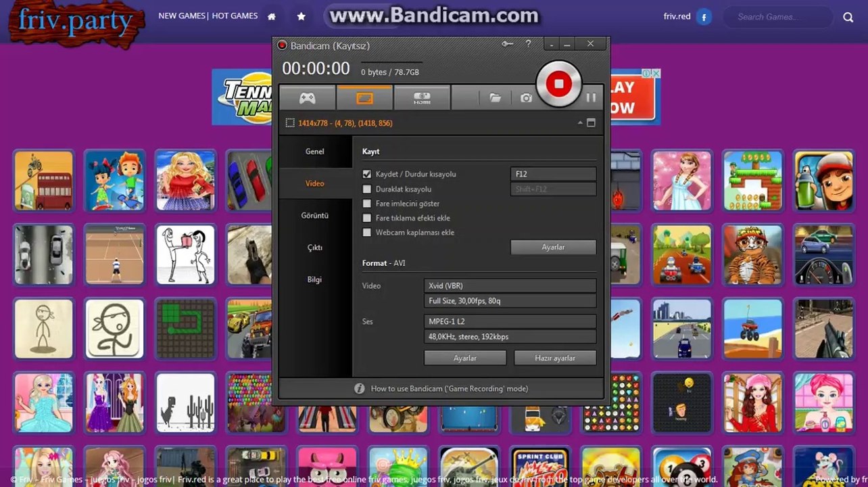Image resolution: width=868 pixels, height=487 pixels.
Task: Switch to the Görüntü tab
Action: (x=315, y=215)
